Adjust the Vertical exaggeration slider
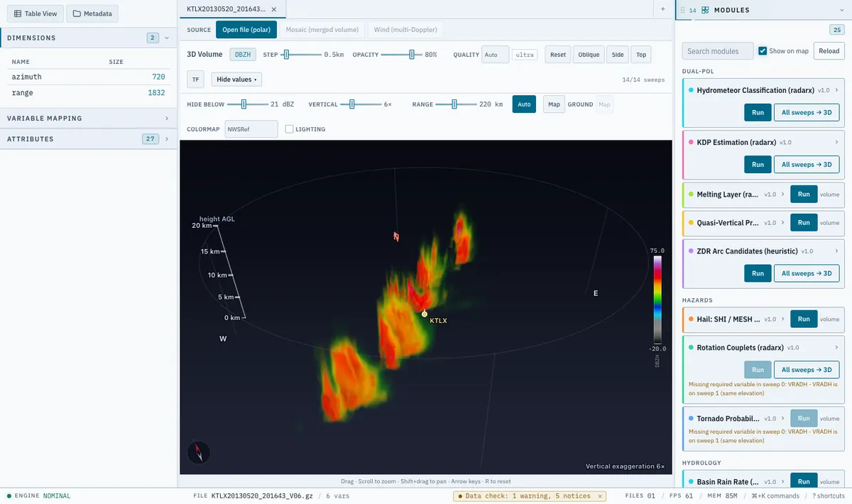Viewport: 852px width, 504px height. 361,104
